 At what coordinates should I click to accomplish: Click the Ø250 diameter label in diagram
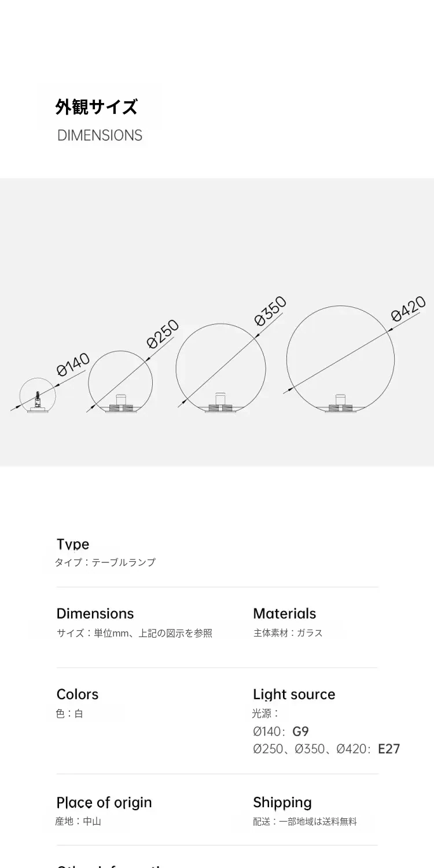click(163, 334)
